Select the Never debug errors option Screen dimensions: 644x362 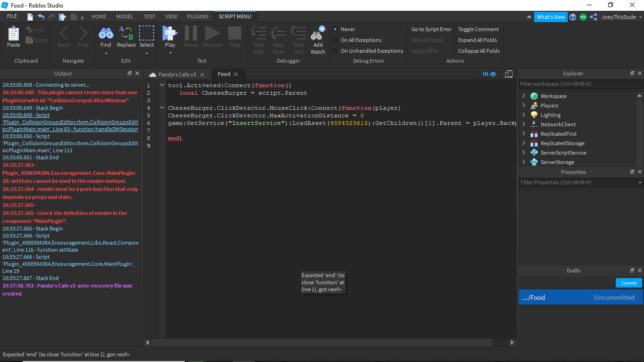tap(347, 29)
